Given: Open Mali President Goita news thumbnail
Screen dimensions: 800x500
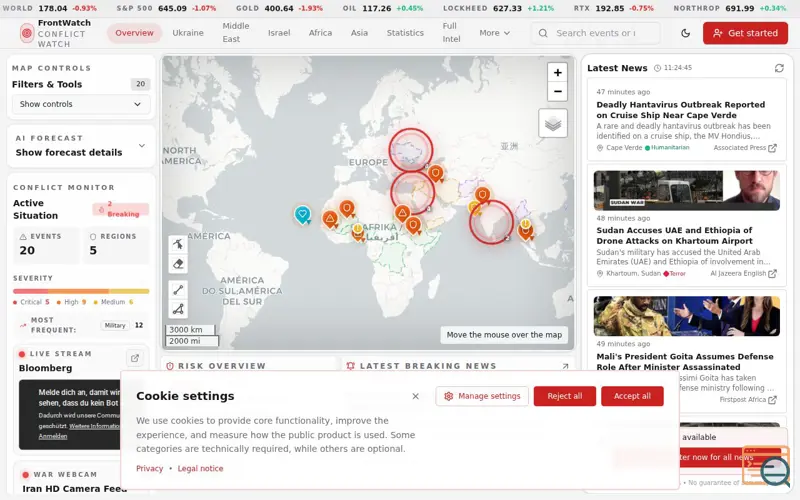Looking at the screenshot, I should [686, 316].
